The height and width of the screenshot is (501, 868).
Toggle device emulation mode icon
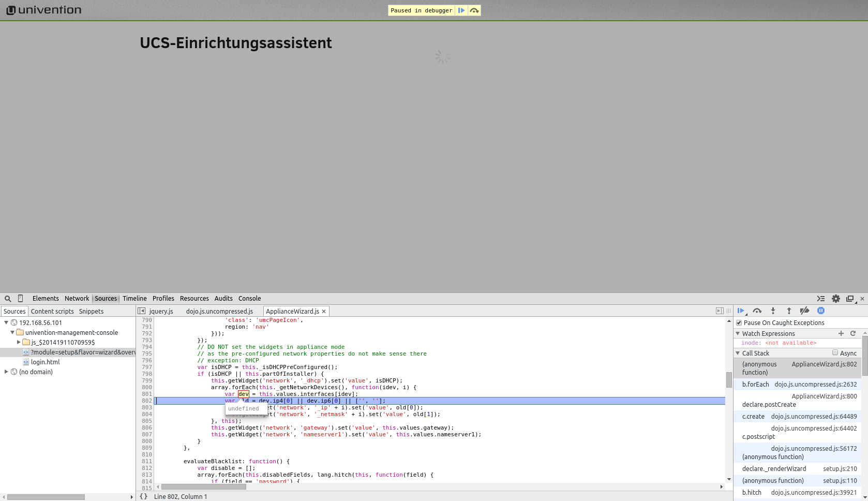(21, 299)
